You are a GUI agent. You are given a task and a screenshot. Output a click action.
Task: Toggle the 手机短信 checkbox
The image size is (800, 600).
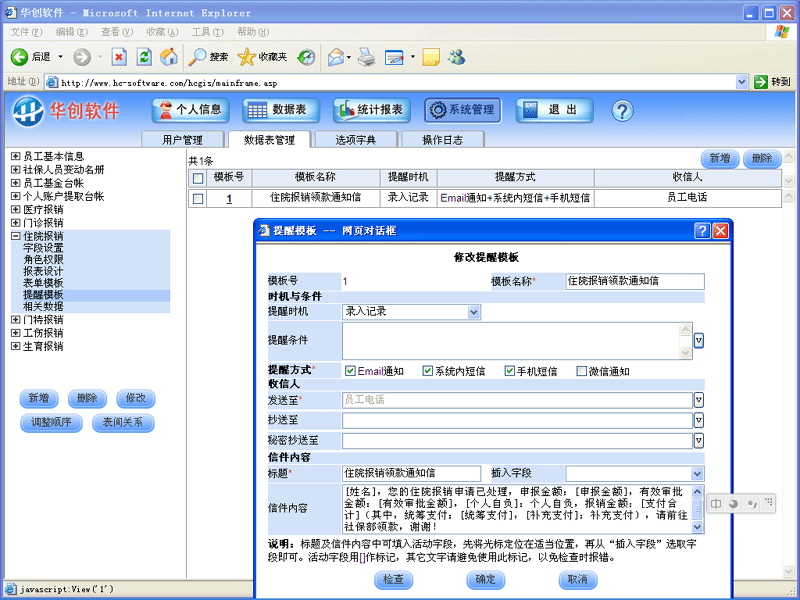[509, 371]
